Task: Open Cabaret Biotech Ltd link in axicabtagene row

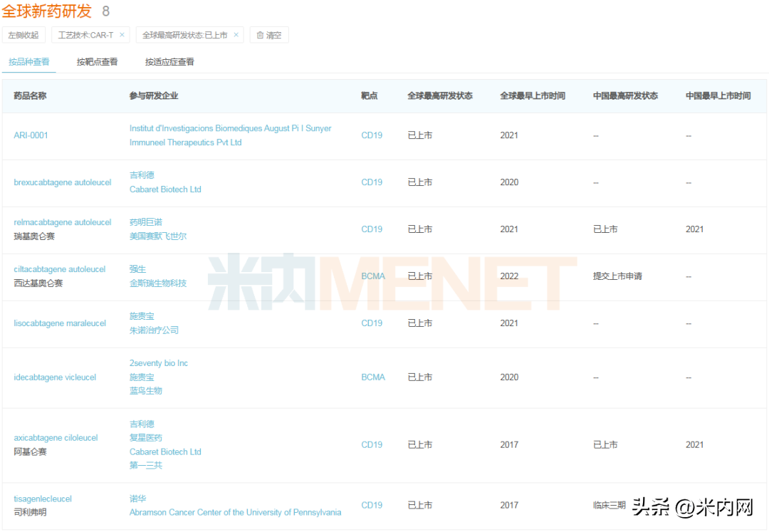Action: (x=165, y=452)
